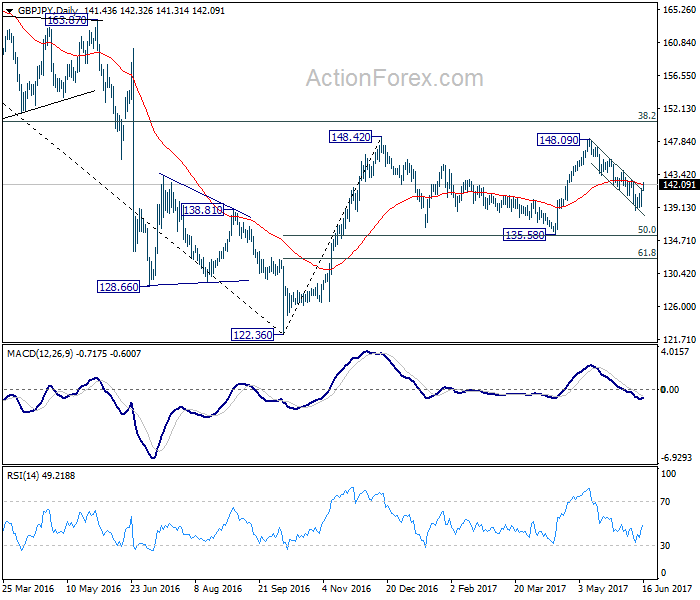Select the 148.090 price label
Image resolution: width=700 pixels, height=600 pixels.
[x=558, y=140]
